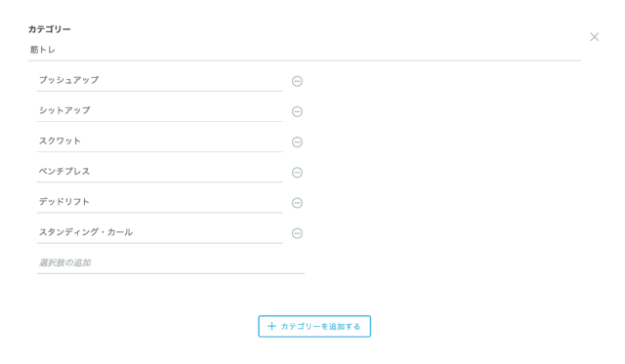This screenshot has width=625, height=364.
Task: Focus the シットアップ option field
Action: (x=160, y=110)
